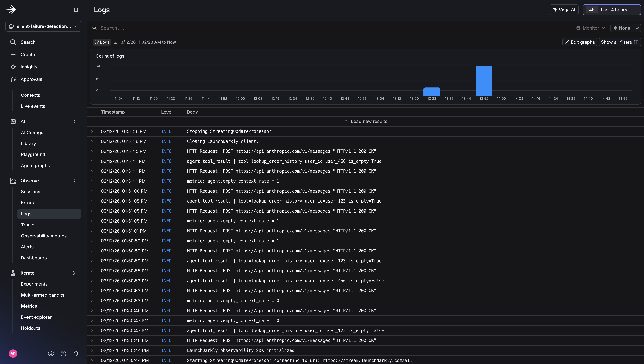Collapse the sidebar with the panel icon
This screenshot has height=364, width=644.
[76, 10]
